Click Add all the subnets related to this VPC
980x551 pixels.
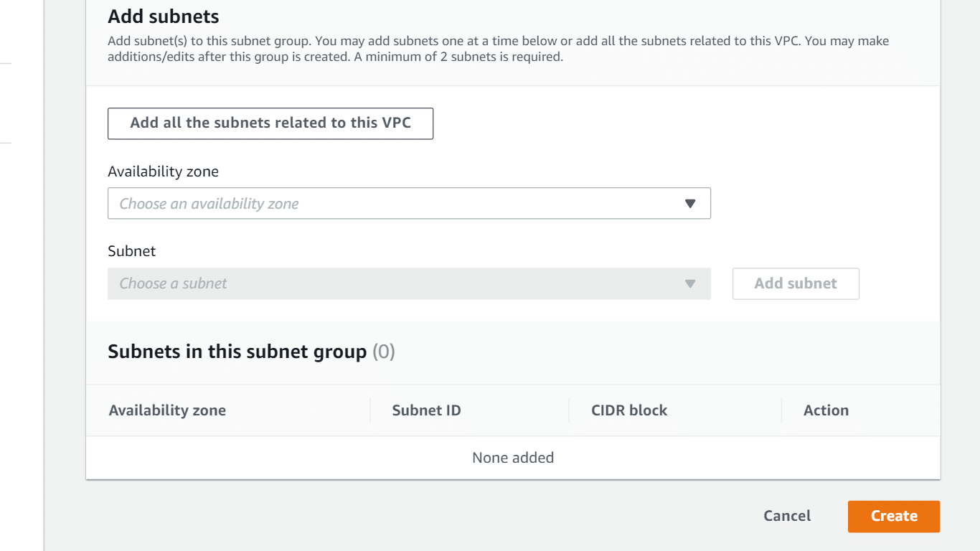[270, 123]
